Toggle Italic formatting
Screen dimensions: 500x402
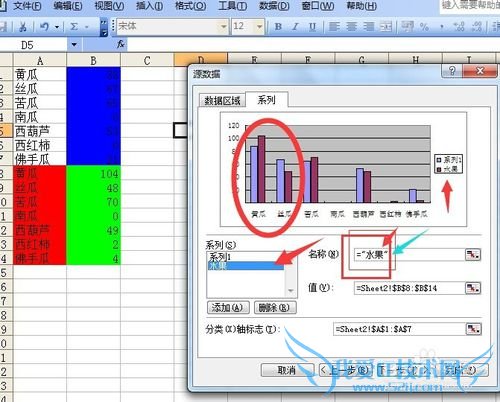[x=295, y=26]
